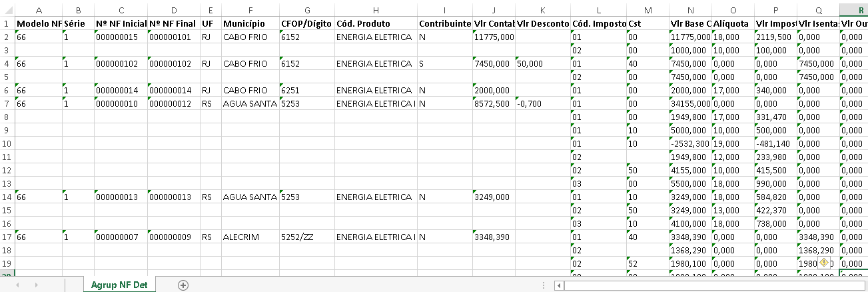Select column C header
The image size is (868, 292).
click(121, 10)
